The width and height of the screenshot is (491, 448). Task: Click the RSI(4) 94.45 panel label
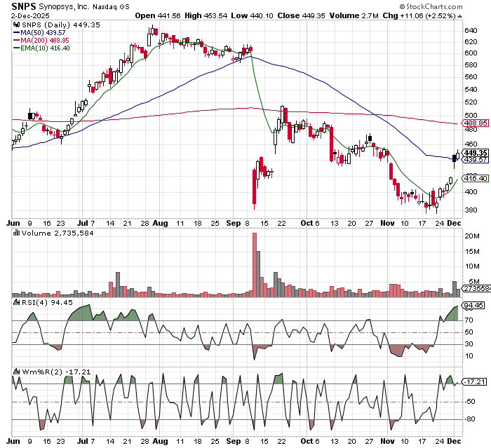click(47, 303)
